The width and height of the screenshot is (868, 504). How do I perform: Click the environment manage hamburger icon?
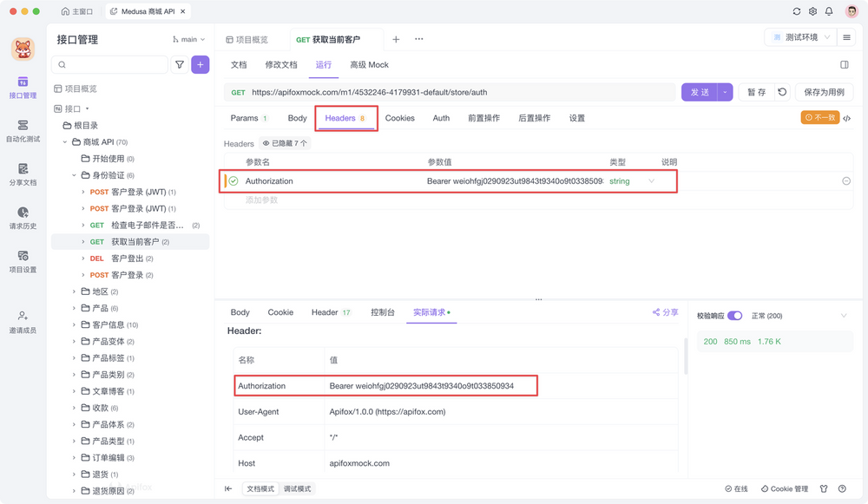[x=848, y=38]
